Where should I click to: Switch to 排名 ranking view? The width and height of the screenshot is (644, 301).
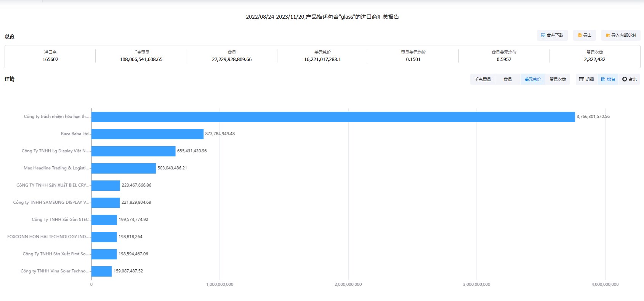point(608,79)
